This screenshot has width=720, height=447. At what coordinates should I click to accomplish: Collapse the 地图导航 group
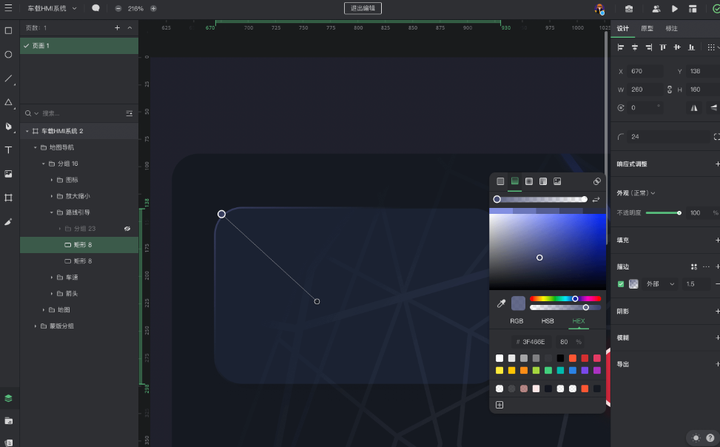pyautogui.click(x=35, y=147)
